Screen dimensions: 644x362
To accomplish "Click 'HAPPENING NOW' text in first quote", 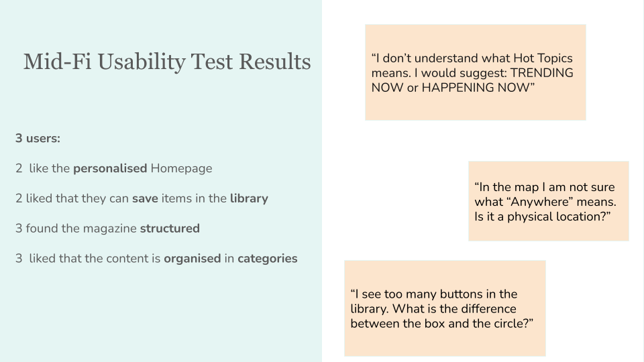I will click(x=476, y=87).
